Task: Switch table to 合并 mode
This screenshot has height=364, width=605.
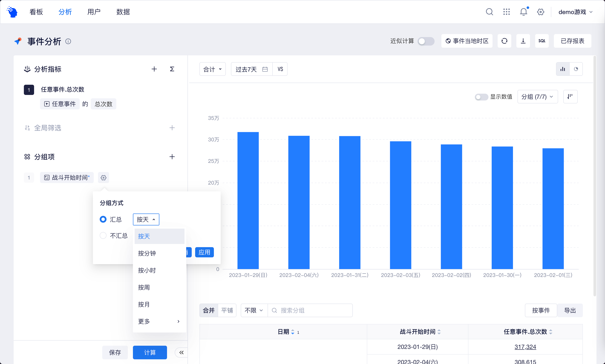Action: [209, 310]
